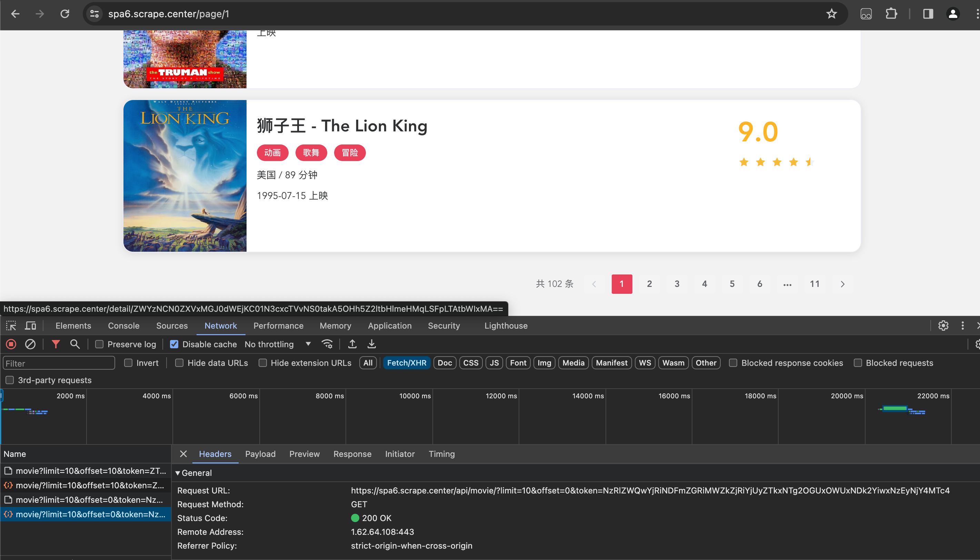Uncheck the Disable cache checkbox
980x560 pixels.
coord(174,344)
